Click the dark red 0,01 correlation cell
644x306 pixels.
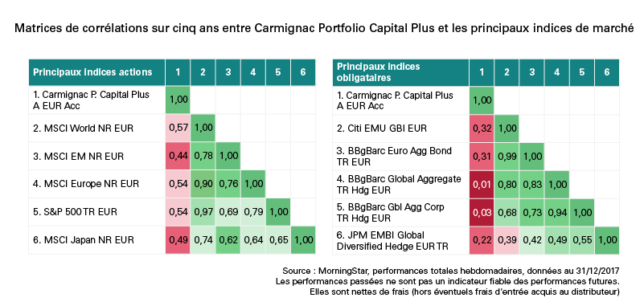[482, 184]
